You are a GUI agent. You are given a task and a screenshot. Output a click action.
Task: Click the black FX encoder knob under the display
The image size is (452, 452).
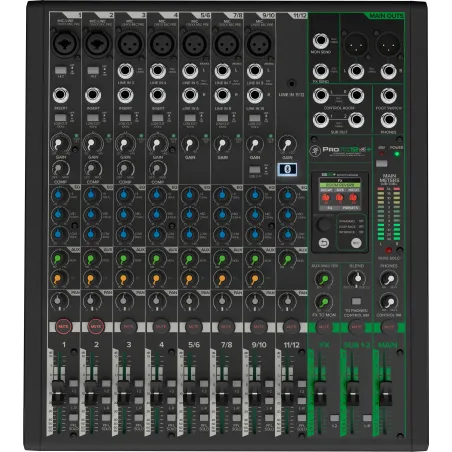pyautogui.click(x=324, y=225)
